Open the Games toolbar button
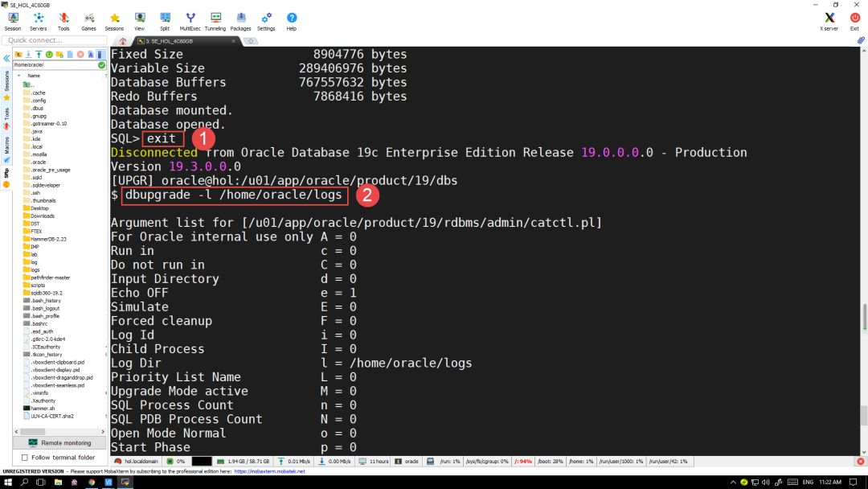 click(88, 22)
